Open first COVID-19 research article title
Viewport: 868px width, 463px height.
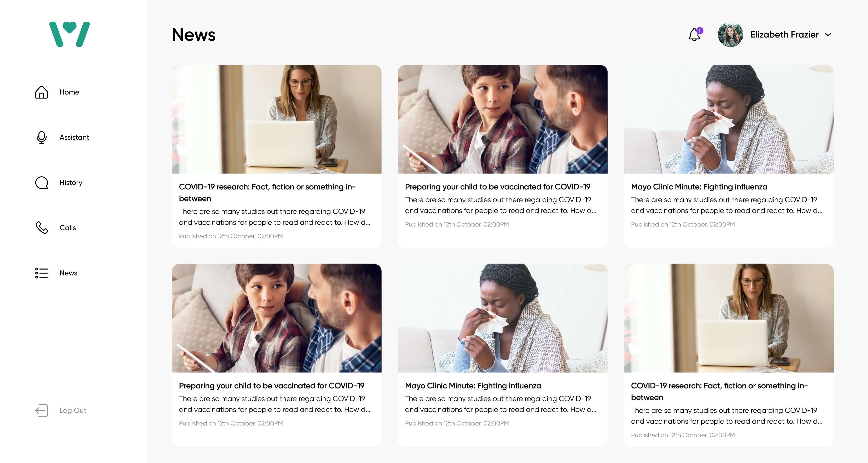click(267, 192)
